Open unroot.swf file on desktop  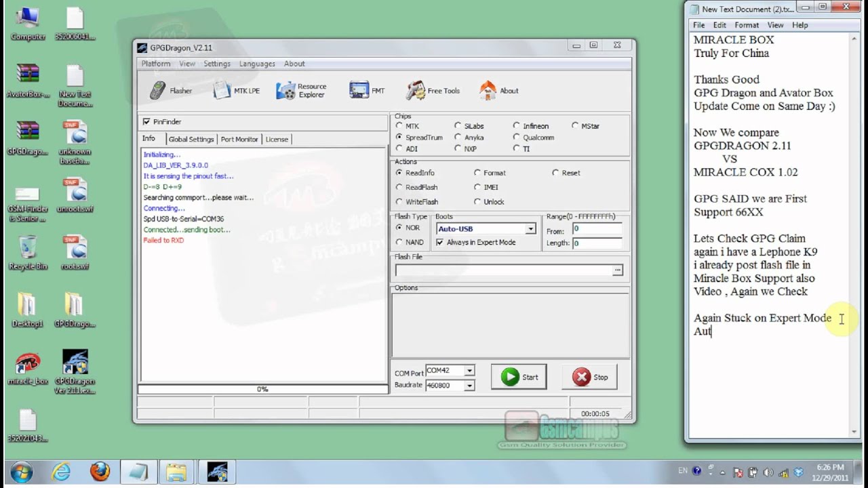(x=75, y=196)
